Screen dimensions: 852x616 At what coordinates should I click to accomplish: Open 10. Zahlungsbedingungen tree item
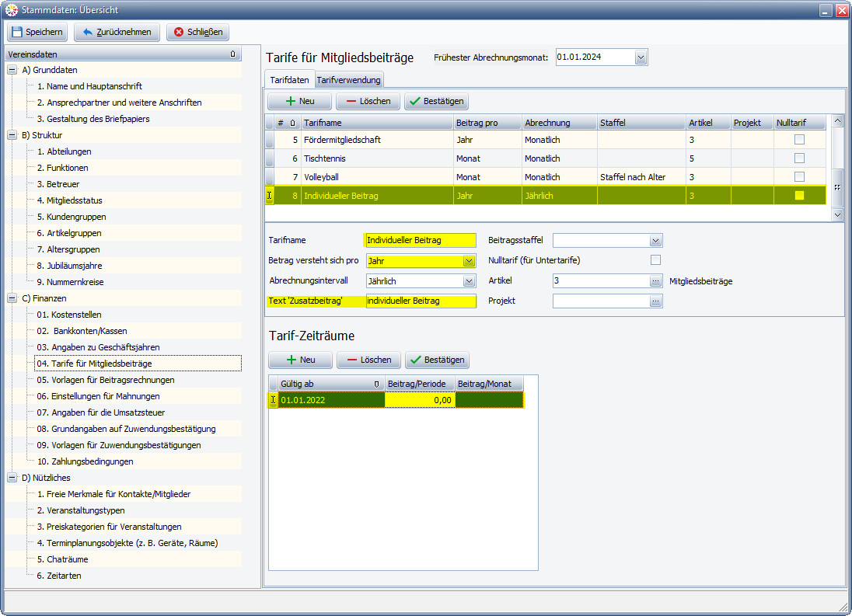[x=85, y=461]
